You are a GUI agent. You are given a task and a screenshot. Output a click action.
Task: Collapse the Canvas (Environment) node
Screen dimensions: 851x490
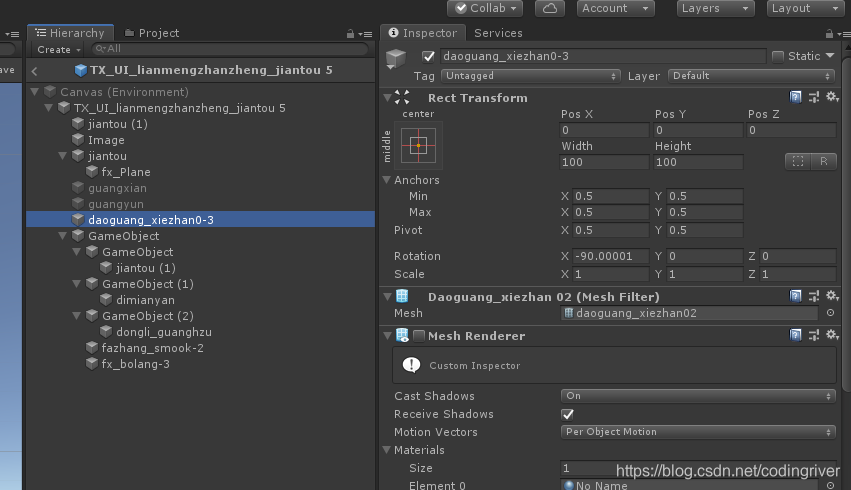pos(35,92)
